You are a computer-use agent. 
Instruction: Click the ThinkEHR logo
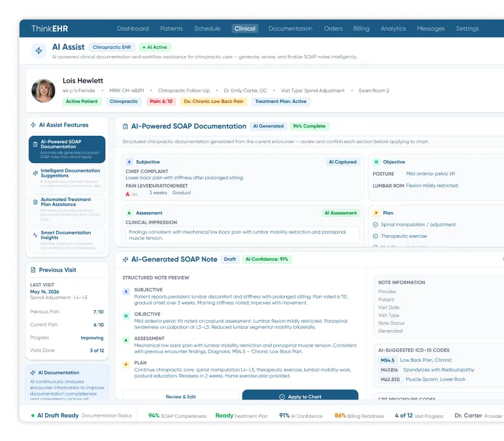pyautogui.click(x=50, y=29)
